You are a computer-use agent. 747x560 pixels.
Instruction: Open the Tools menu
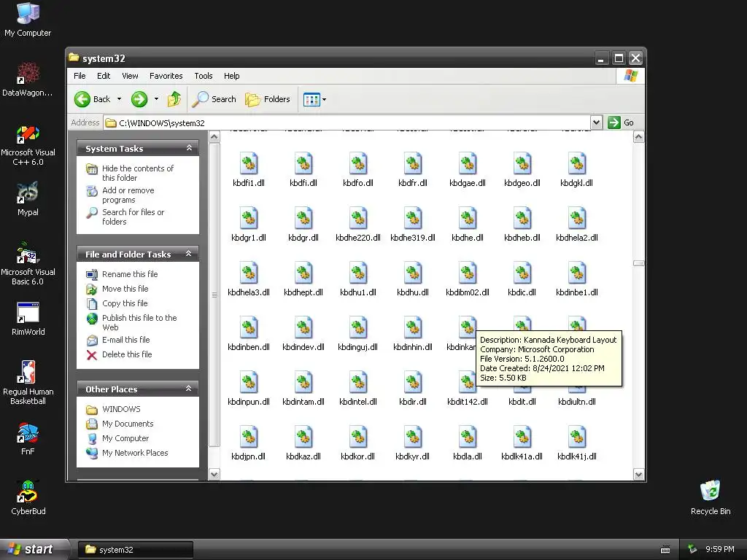tap(203, 76)
